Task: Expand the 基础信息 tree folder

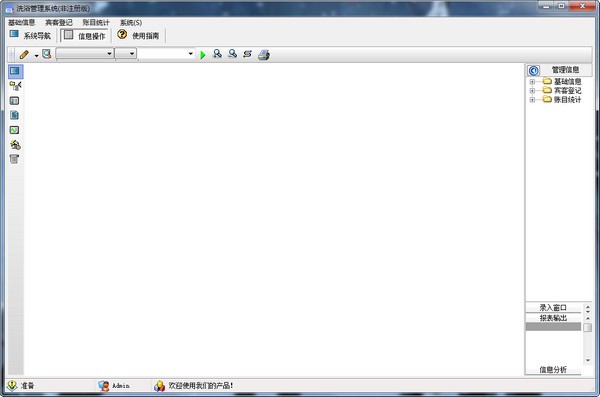Action: (x=532, y=82)
